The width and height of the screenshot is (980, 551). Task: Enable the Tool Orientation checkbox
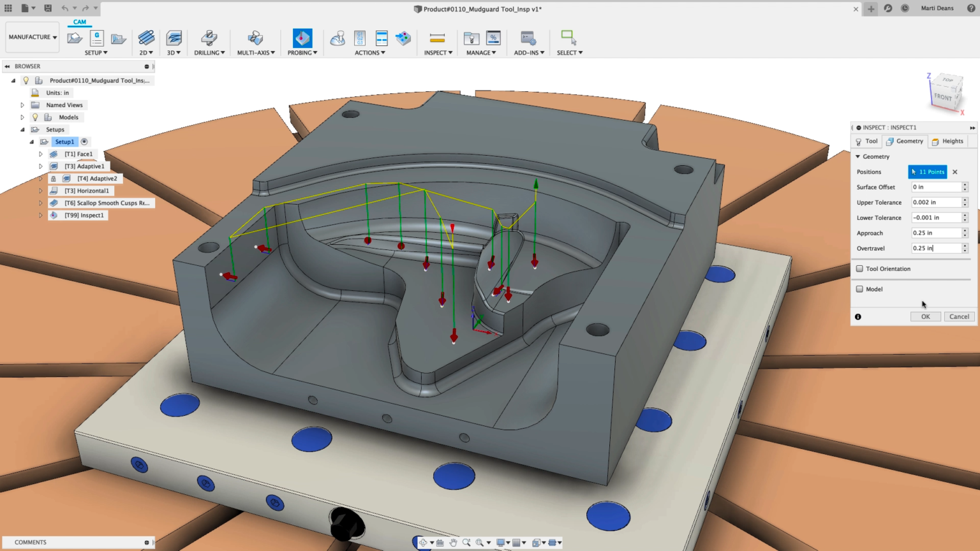(859, 269)
